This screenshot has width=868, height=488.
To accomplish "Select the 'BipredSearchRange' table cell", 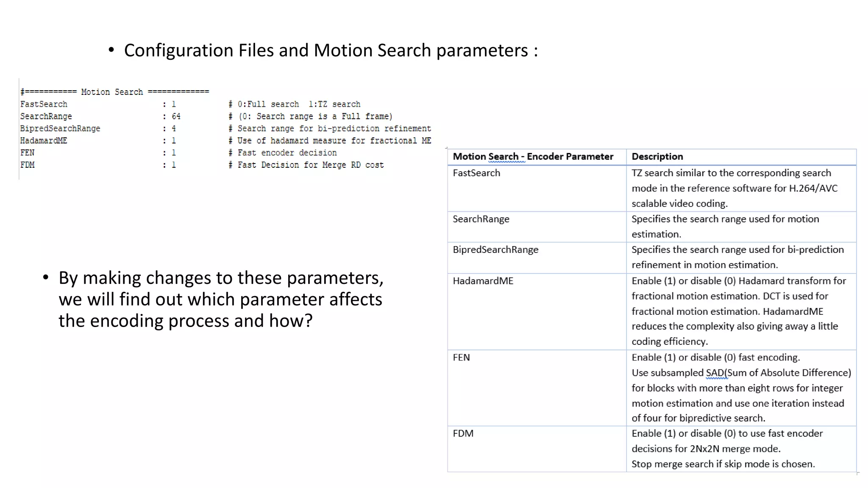I will click(537, 258).
